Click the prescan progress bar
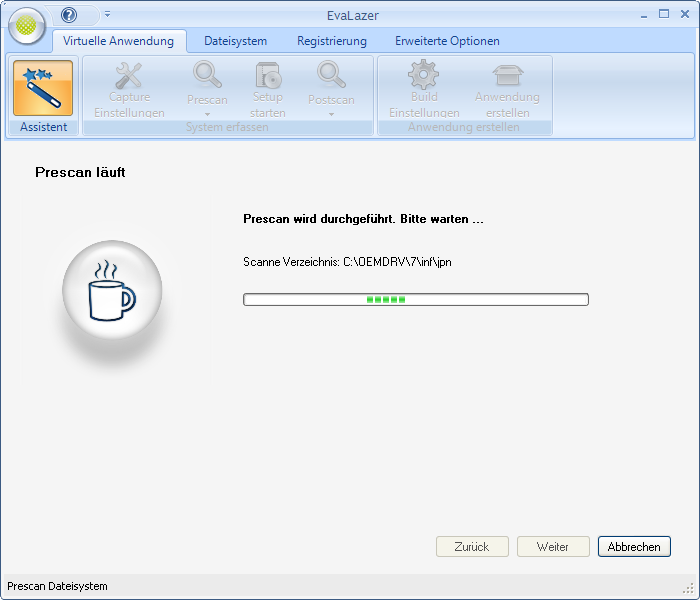Screen dimensions: 700x600 (415, 299)
